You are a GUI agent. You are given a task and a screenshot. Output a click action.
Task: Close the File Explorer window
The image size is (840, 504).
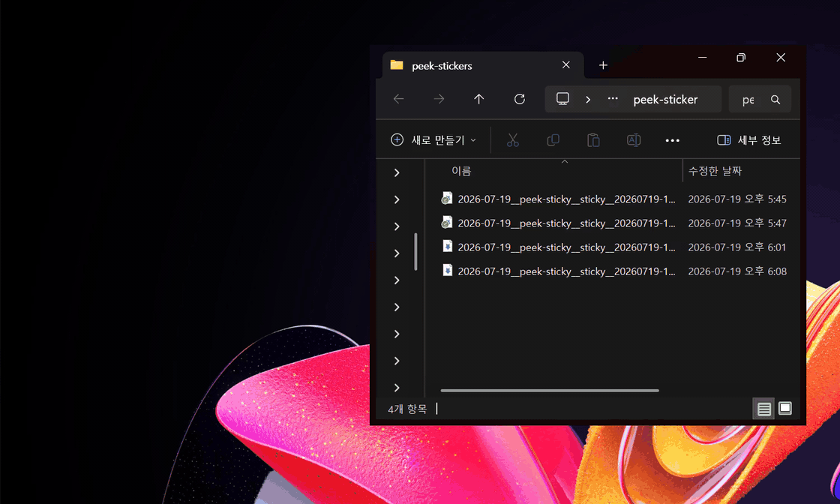click(x=781, y=57)
